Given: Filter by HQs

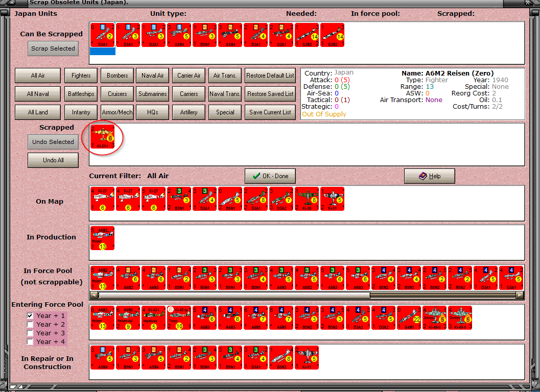Looking at the screenshot, I should pyautogui.click(x=153, y=112).
